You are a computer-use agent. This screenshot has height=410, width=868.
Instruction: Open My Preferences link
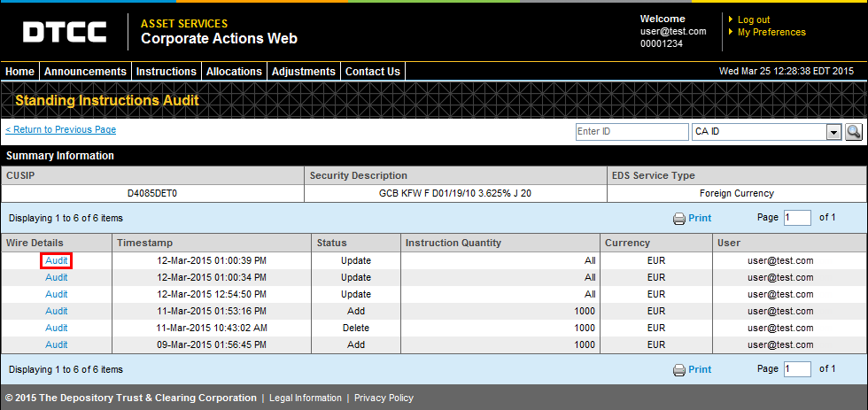coord(771,32)
